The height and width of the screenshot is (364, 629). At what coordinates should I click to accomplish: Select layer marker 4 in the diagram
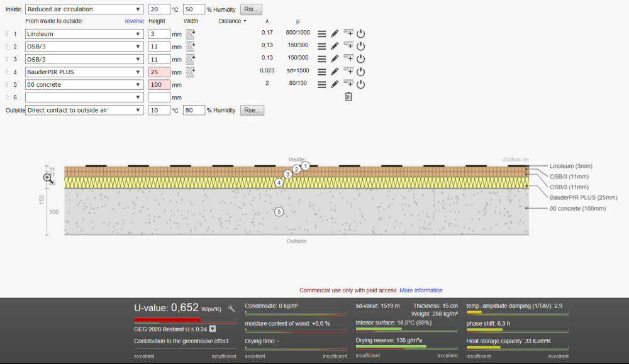(279, 183)
